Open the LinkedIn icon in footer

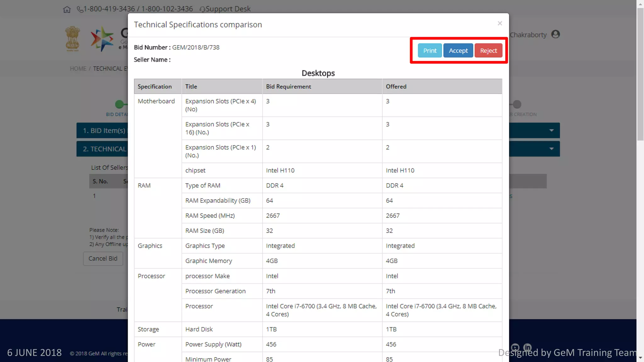(x=527, y=347)
